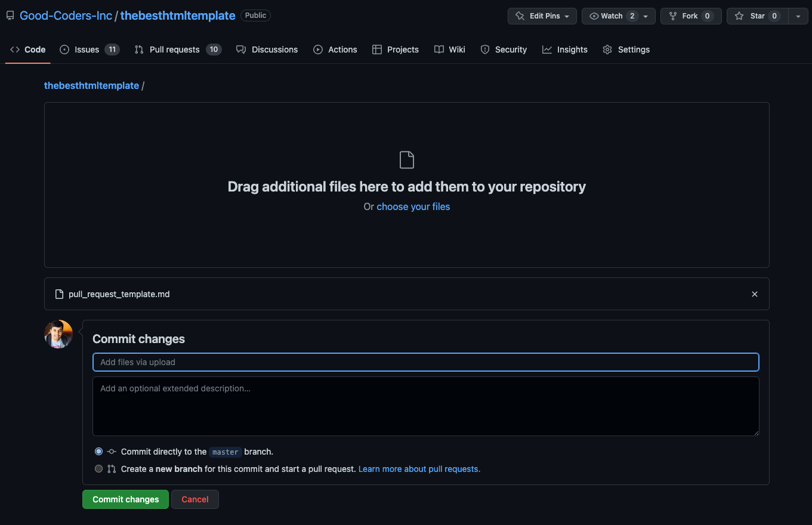Click the 'master' branch label

click(226, 452)
